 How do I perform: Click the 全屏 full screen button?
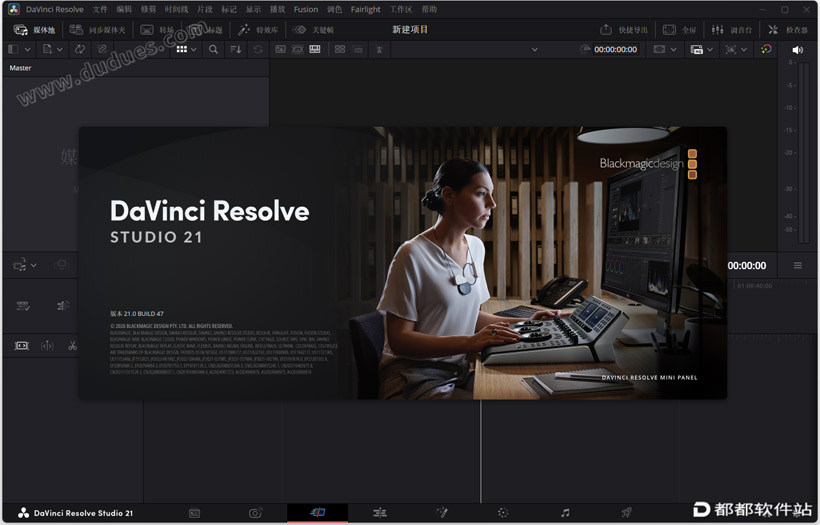coord(679,30)
